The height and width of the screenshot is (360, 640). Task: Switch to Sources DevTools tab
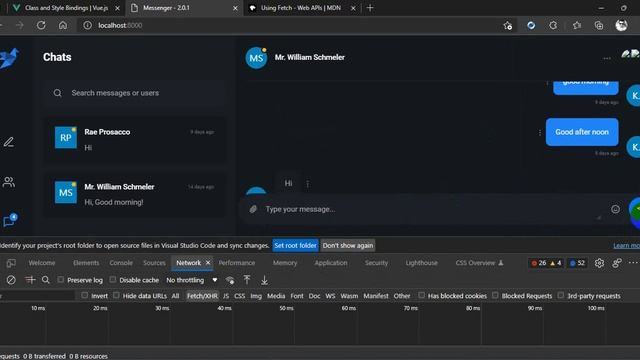[154, 263]
